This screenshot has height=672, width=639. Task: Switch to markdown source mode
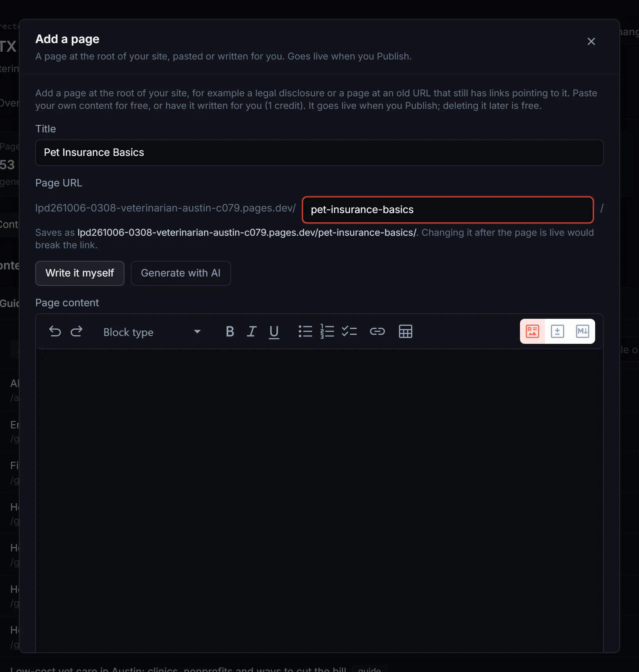[582, 331]
